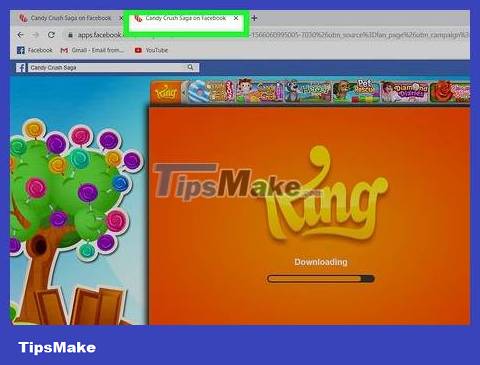Click the Facebook logo in the blue bar
This screenshot has height=365, width=480.
(21, 68)
